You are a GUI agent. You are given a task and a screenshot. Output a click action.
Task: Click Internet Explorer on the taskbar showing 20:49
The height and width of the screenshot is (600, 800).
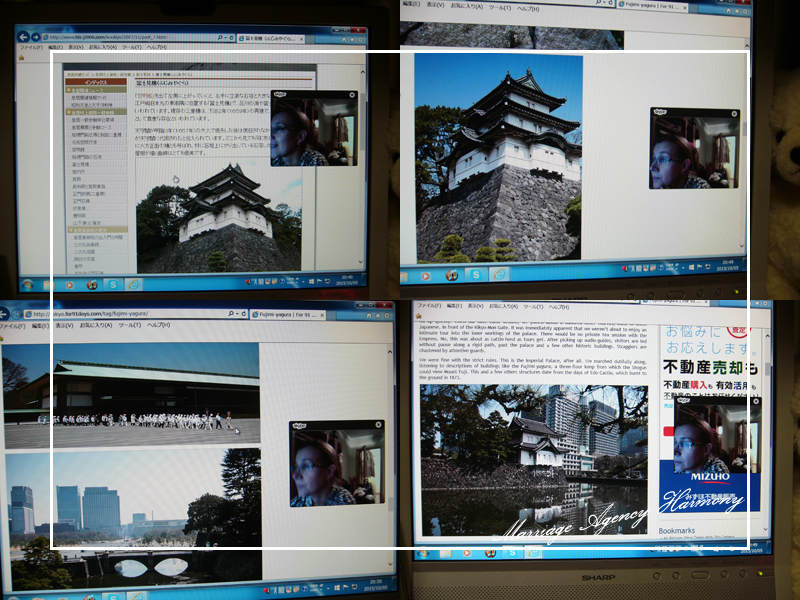[499, 274]
